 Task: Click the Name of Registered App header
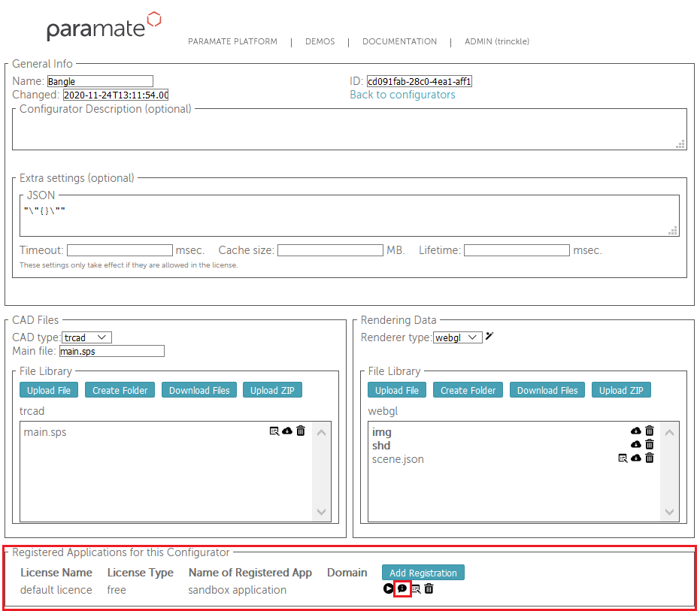(250, 572)
